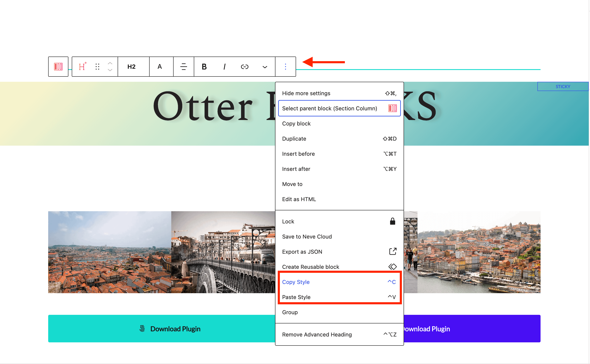Viewport: 590px width, 364px height.
Task: Click the Advanced Heading block type icon
Action: [82, 67]
